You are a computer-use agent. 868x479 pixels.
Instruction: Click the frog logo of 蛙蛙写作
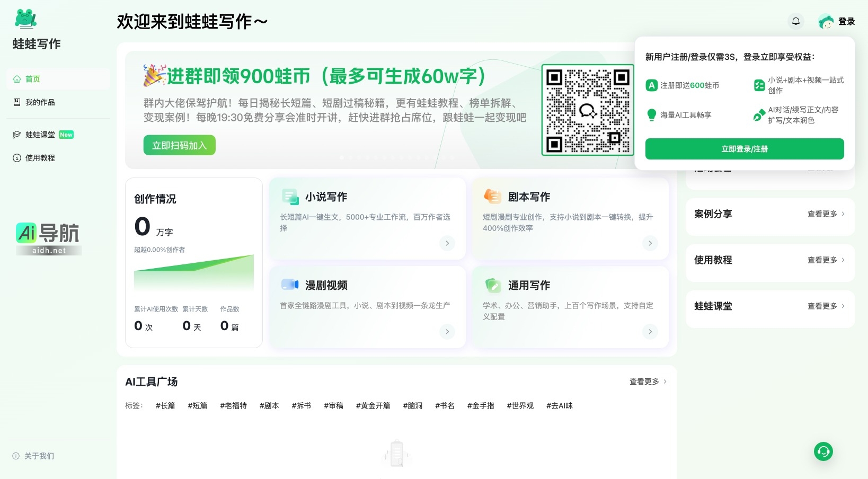(x=25, y=18)
